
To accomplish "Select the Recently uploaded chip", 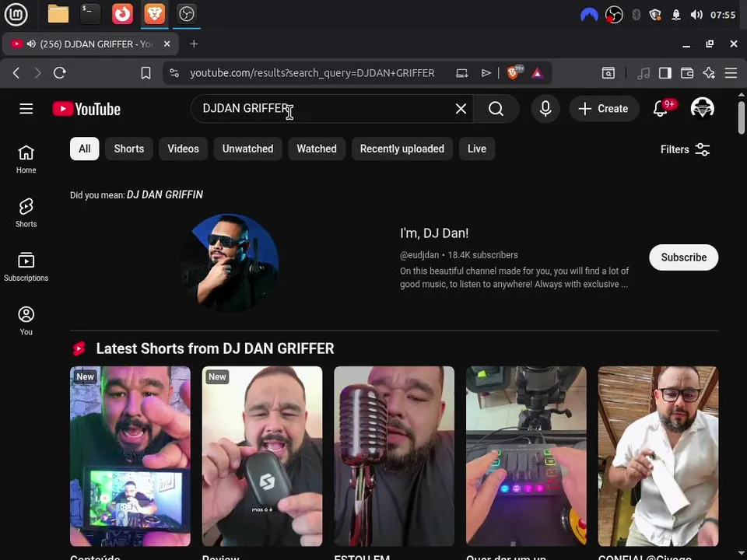I will [x=402, y=149].
